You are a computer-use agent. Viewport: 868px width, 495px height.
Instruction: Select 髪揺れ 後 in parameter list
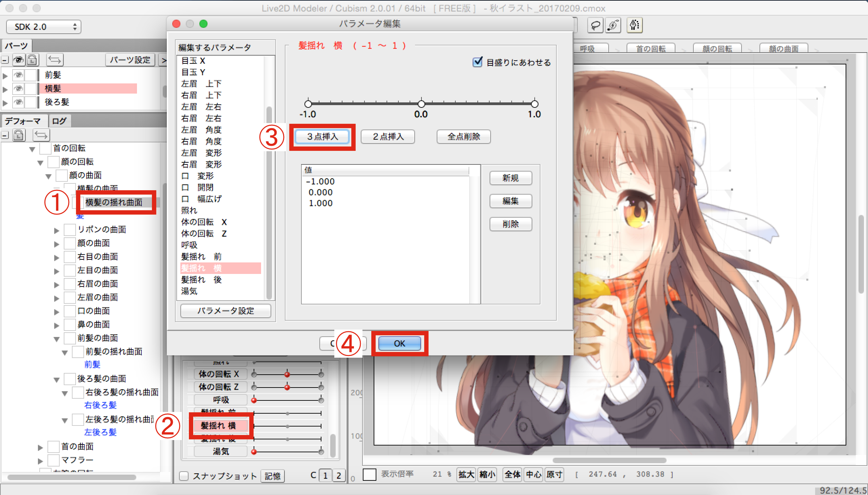point(201,279)
